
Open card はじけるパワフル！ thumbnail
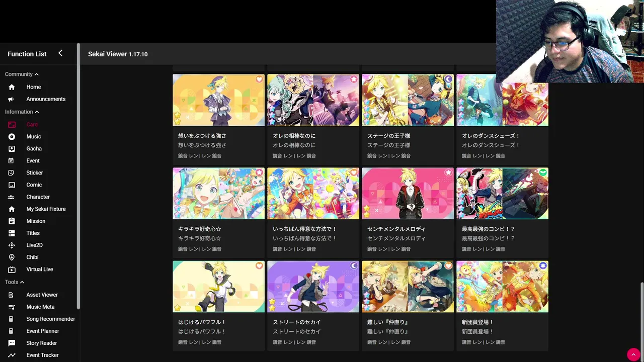tap(218, 287)
